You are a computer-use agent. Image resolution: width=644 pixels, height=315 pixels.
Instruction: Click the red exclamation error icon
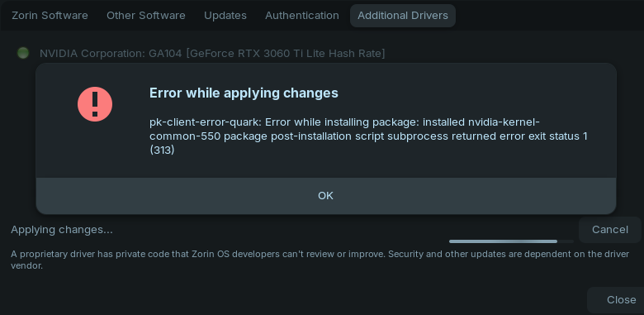click(x=95, y=104)
